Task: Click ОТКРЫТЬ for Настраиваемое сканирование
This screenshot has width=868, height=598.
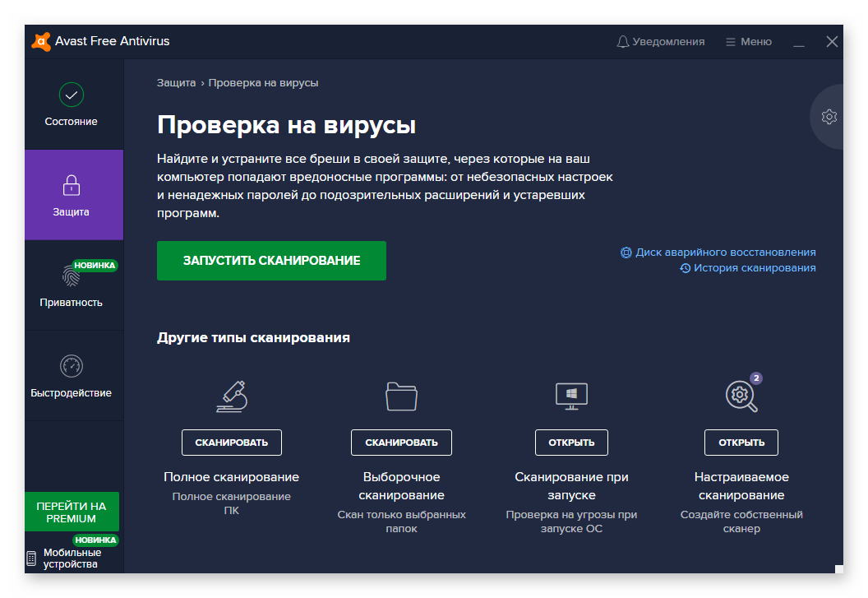Action: (741, 443)
